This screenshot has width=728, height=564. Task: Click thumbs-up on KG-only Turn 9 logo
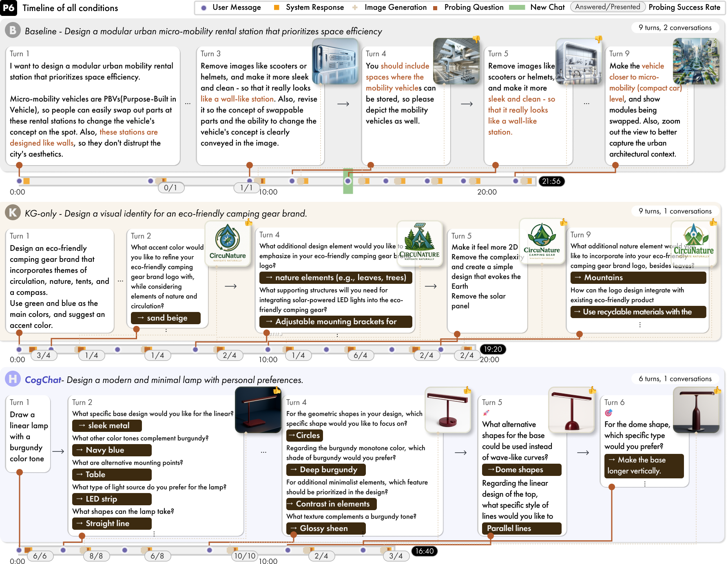[713, 222]
